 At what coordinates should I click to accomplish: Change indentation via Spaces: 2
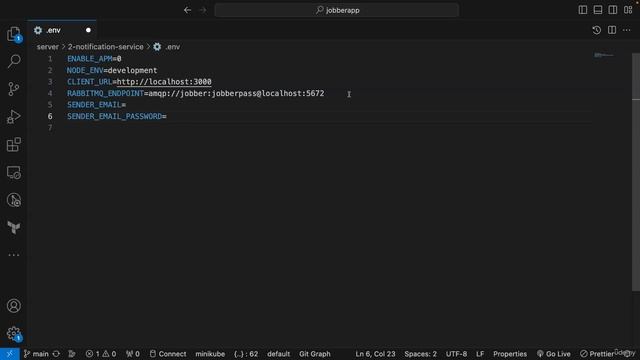pyautogui.click(x=420, y=354)
